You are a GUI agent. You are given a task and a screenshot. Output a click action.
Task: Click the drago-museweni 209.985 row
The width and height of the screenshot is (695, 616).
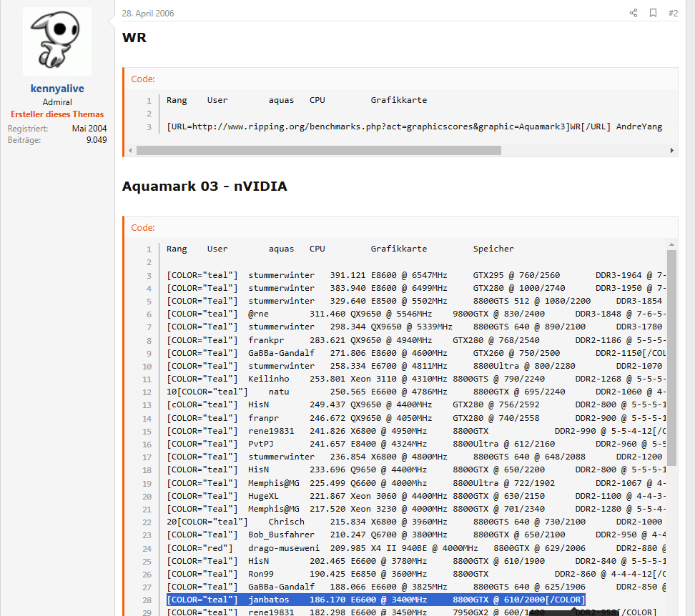pyautogui.click(x=416, y=548)
